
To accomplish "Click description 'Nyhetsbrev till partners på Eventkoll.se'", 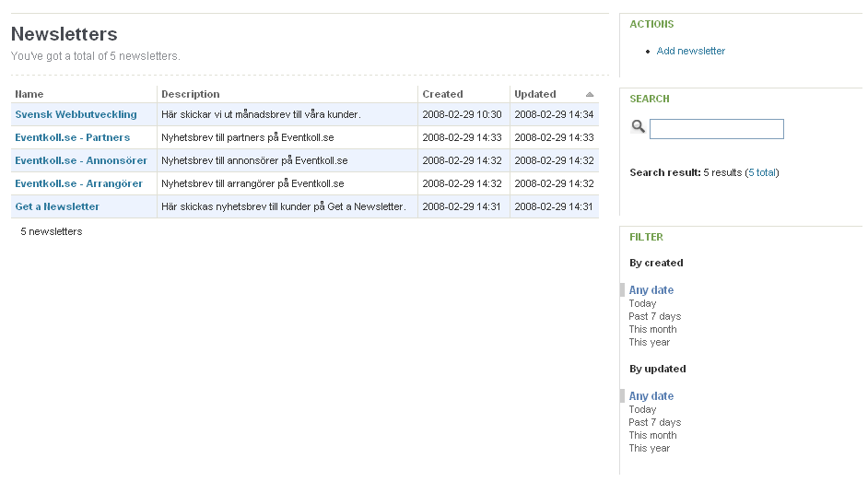I will point(248,137).
